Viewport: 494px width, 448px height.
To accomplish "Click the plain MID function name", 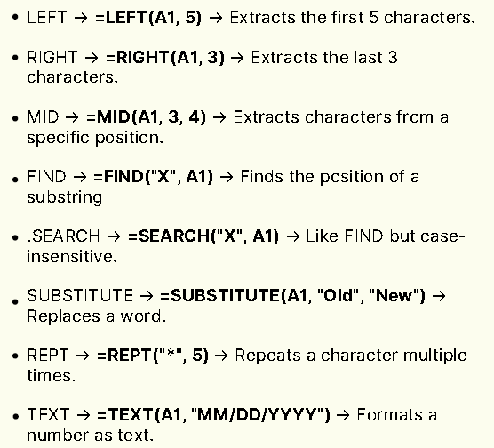I will [x=43, y=117].
